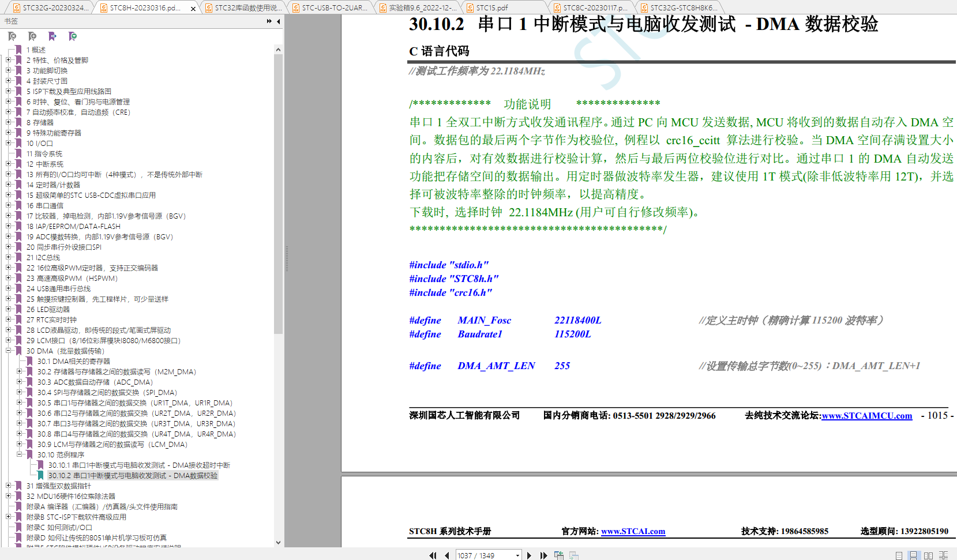Expand the bookmarks panel with double-arrow icon
Image resolution: width=957 pixels, height=560 pixels.
[x=269, y=21]
